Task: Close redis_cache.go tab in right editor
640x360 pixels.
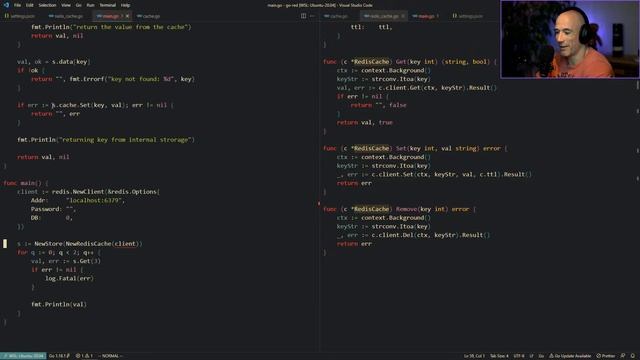Action: click(x=403, y=16)
